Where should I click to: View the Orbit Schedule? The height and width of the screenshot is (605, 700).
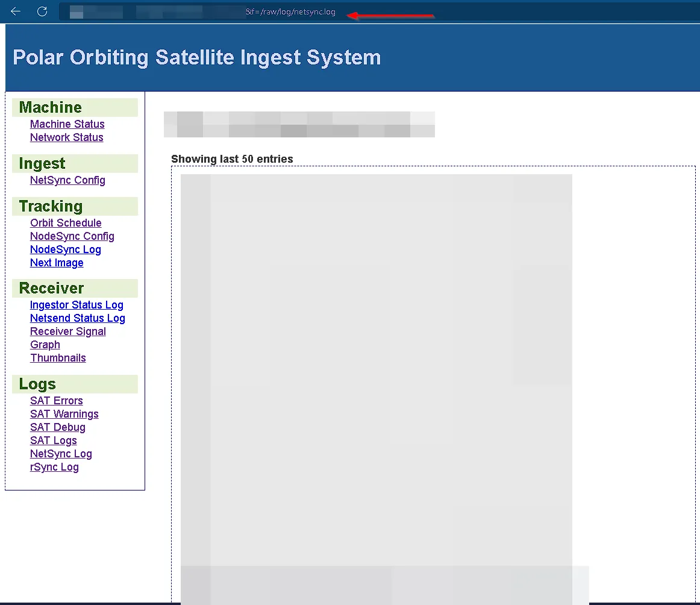[66, 223]
